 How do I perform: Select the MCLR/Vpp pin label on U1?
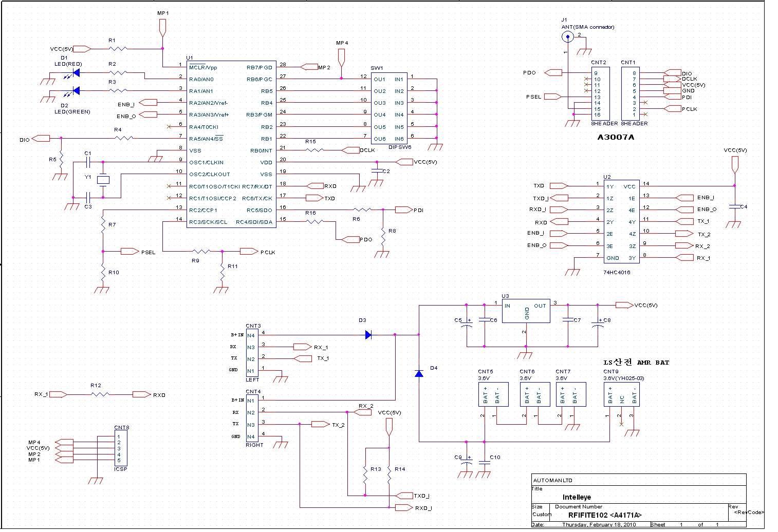[203, 67]
